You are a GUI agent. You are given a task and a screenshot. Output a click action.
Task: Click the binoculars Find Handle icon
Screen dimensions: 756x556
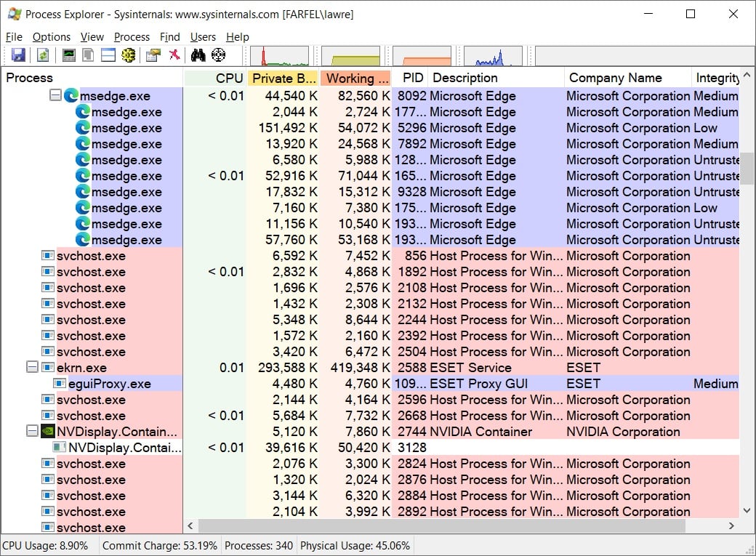pos(198,55)
